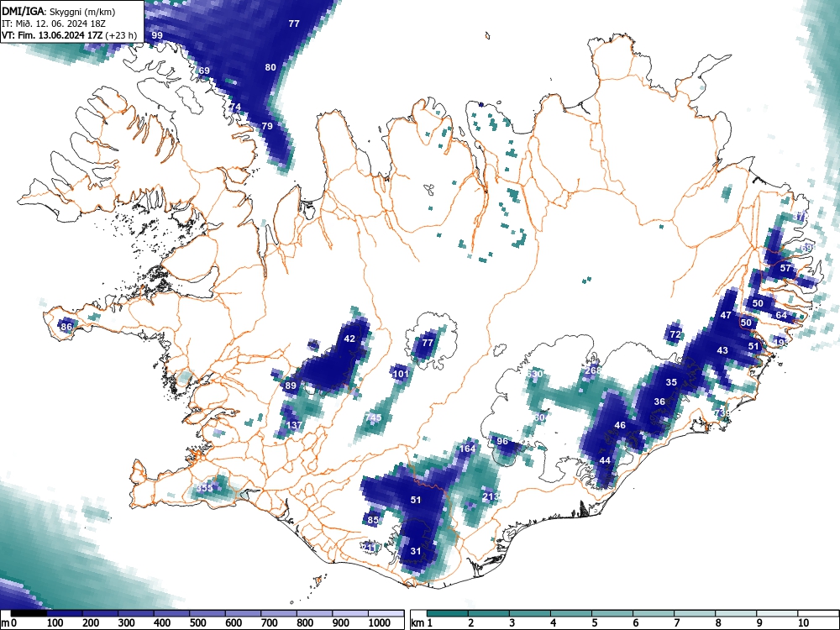The width and height of the screenshot is (840, 630).
Task: Click the 1000 label on the metre legend
Action: pyautogui.click(x=380, y=622)
